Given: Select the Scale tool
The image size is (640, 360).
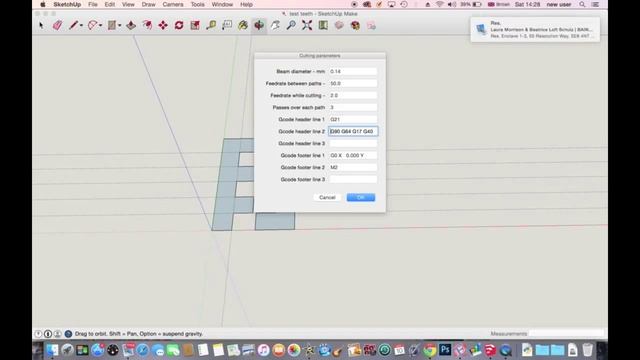Looking at the screenshot, I should [195, 25].
